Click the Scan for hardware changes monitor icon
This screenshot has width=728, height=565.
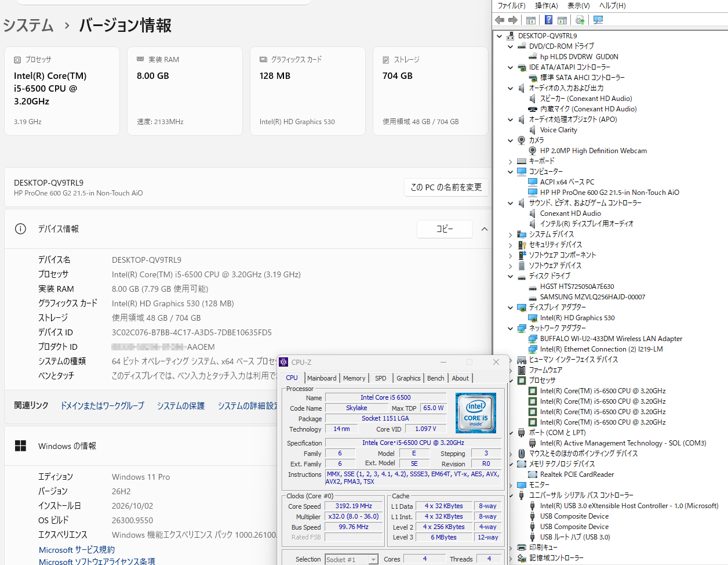(598, 20)
